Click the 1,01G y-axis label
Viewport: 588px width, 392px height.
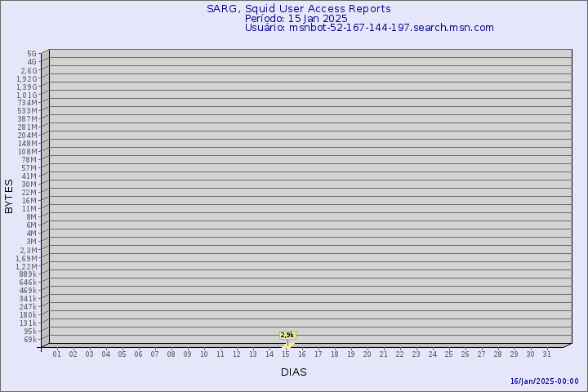[27, 95]
